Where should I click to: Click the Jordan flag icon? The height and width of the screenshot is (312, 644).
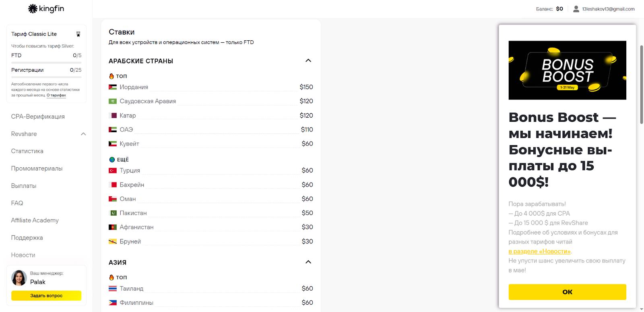click(113, 87)
